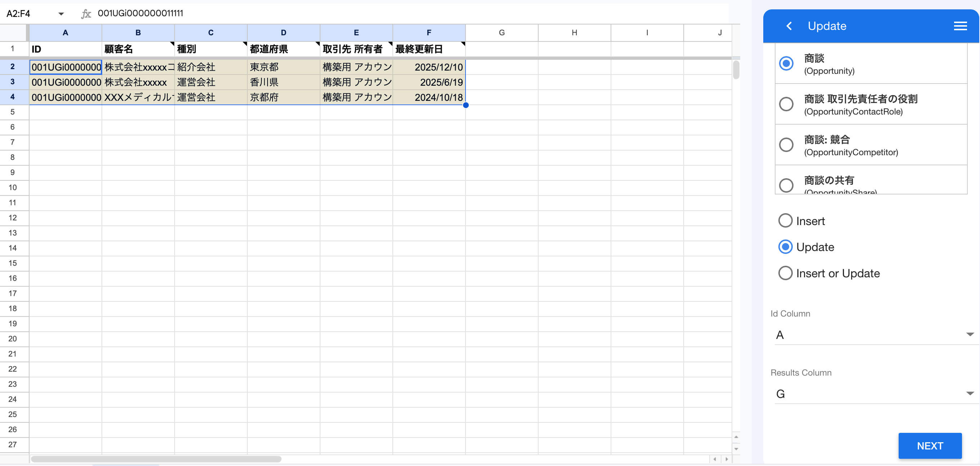Open the hamburger menu in the Update panel

(960, 26)
